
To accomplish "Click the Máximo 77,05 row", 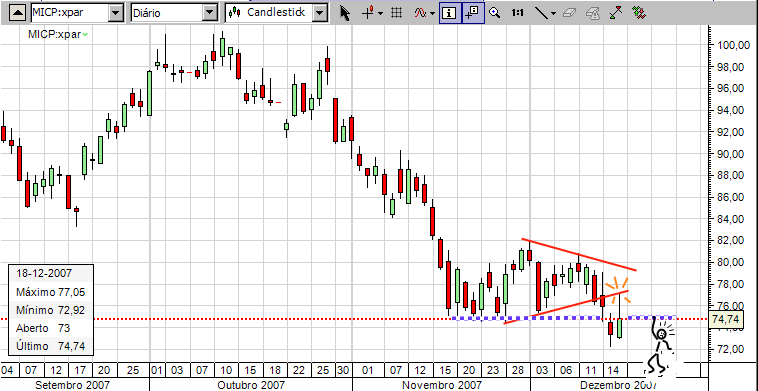I will click(51, 292).
